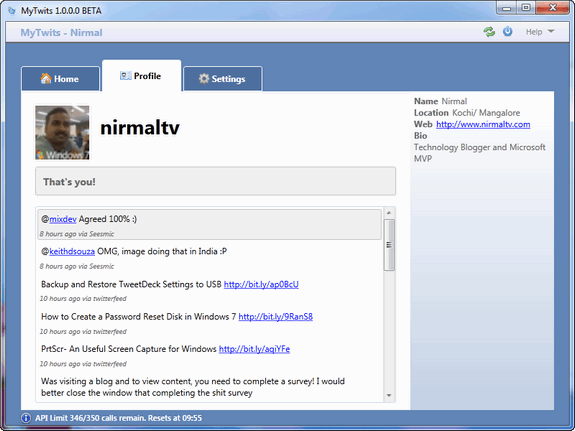Open the Help dropdown menu
The height and width of the screenshot is (431, 575).
point(539,32)
